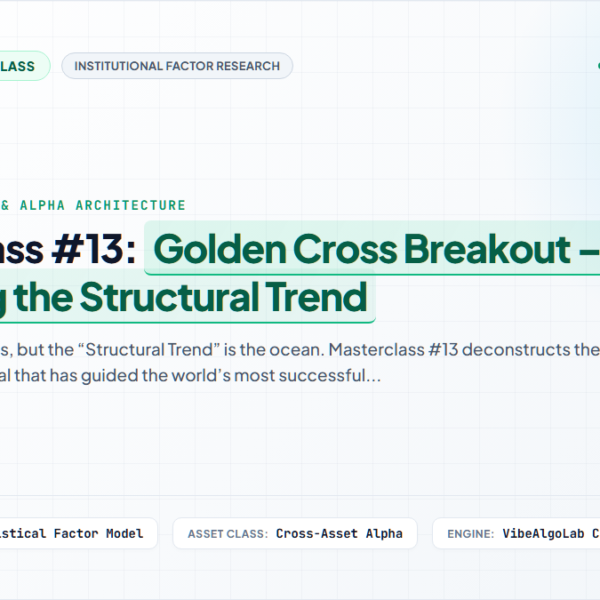Click the 'Engine: VibeAlgoLab' chip
Screen dimensions: 600x600
pyautogui.click(x=517, y=533)
